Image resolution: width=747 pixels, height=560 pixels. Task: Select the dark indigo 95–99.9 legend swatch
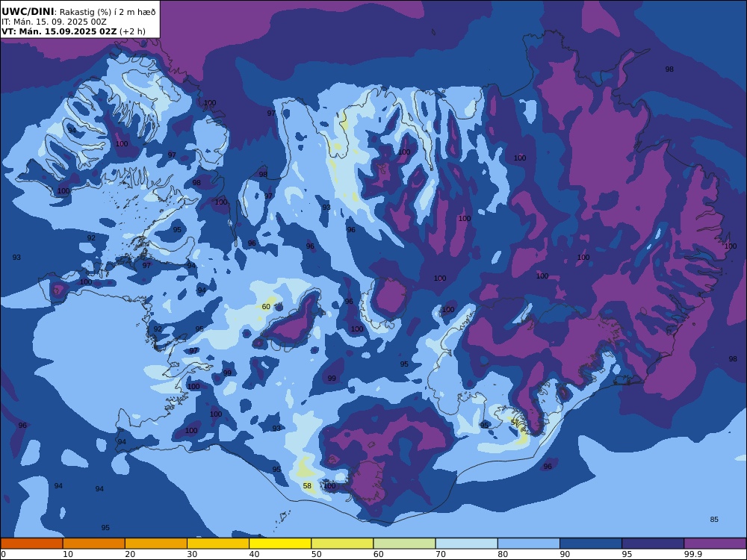pos(653,544)
